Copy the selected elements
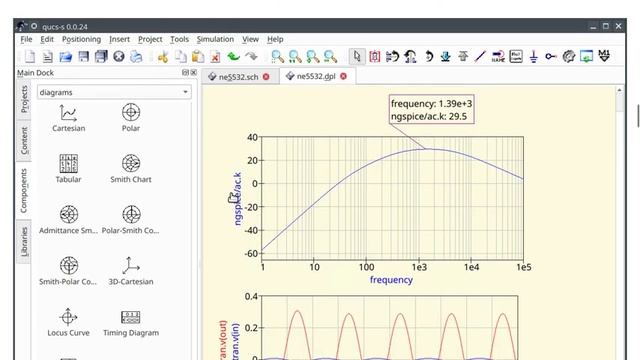 [x=180, y=56]
